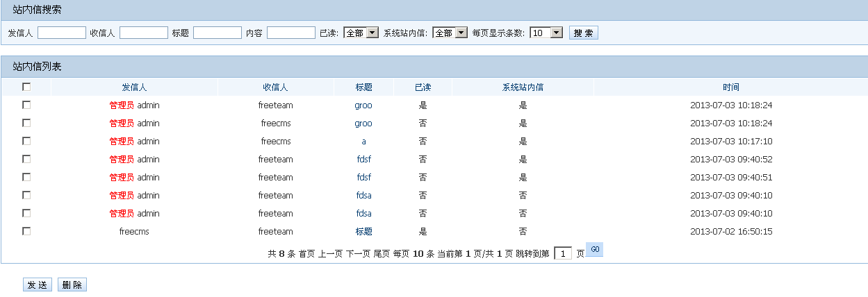Tick the checkbox for message titled a

point(26,141)
